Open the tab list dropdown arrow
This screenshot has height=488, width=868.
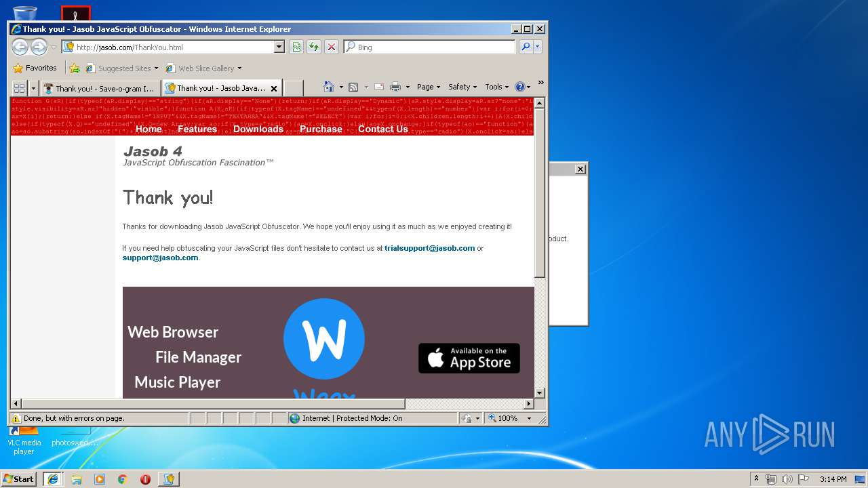33,88
